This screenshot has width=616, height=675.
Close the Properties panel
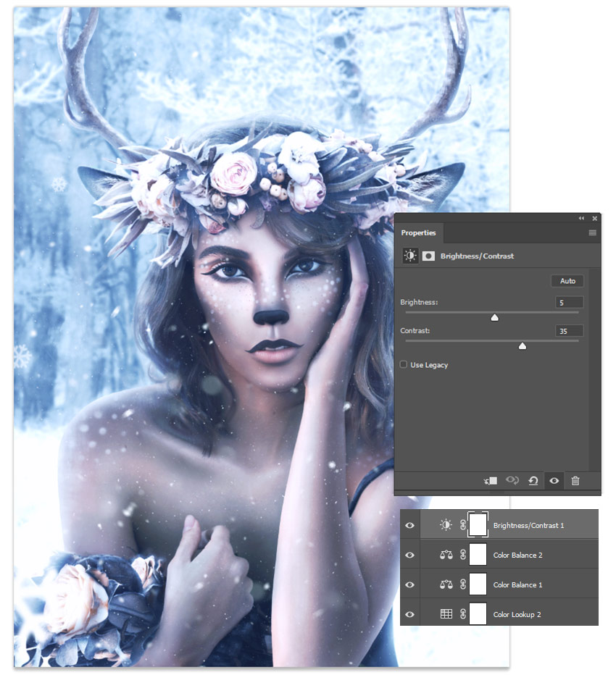[x=594, y=218]
